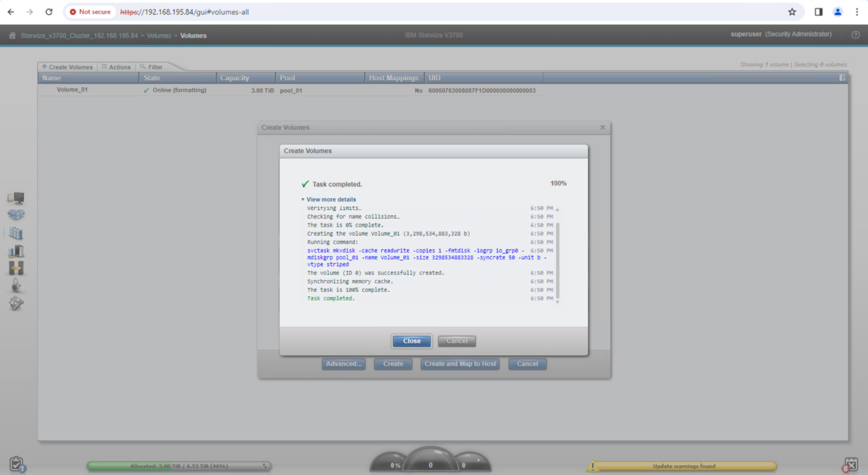Open the browser side panel icon
Viewport: 868px width, 475px height.
[x=818, y=12]
